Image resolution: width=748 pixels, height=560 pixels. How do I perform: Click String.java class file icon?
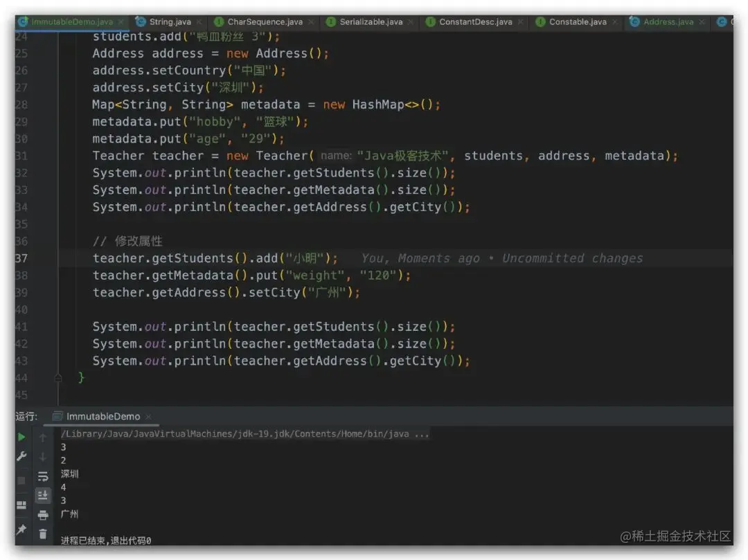click(x=141, y=21)
